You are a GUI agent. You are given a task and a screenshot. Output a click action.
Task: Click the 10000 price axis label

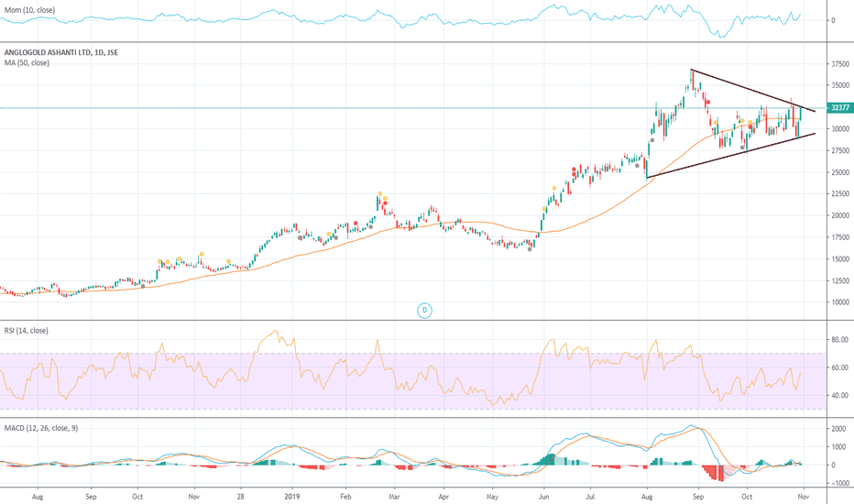click(x=840, y=302)
